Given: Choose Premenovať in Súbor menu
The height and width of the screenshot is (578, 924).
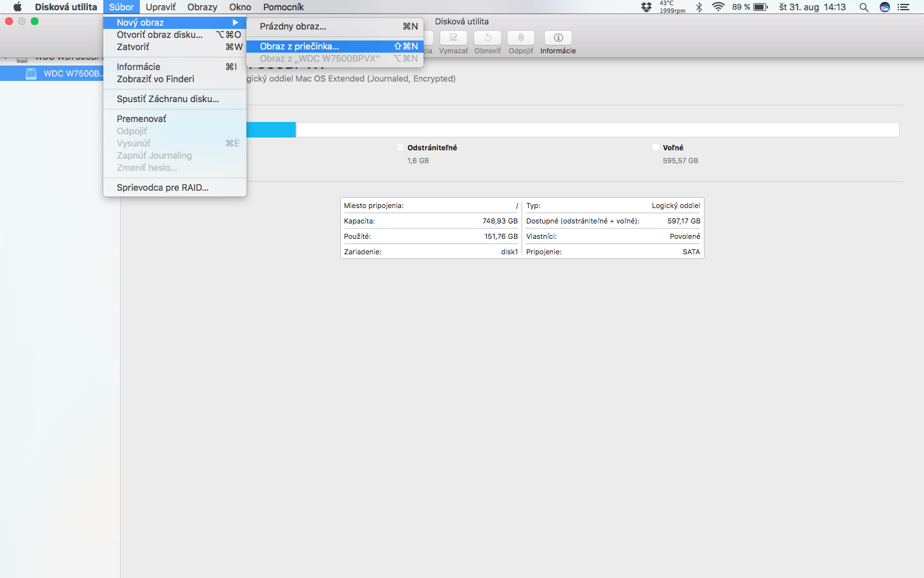Looking at the screenshot, I should point(175,119).
